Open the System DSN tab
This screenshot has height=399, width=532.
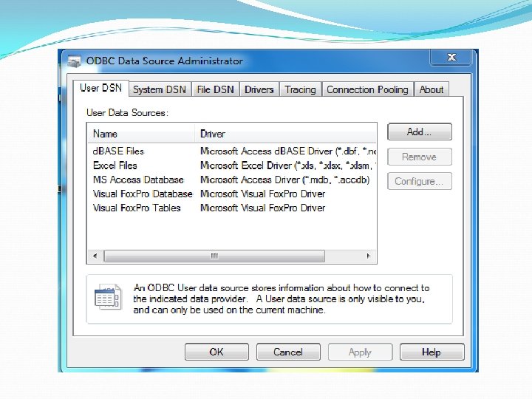pyautogui.click(x=160, y=89)
